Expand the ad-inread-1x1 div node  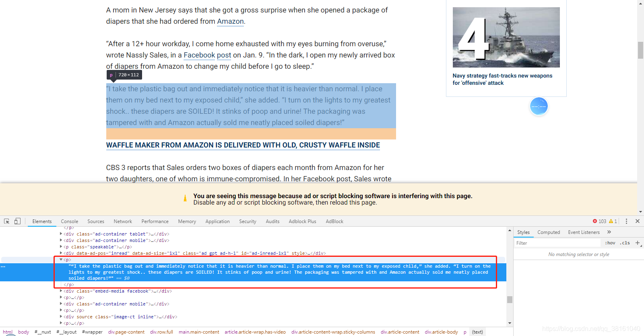click(x=61, y=253)
